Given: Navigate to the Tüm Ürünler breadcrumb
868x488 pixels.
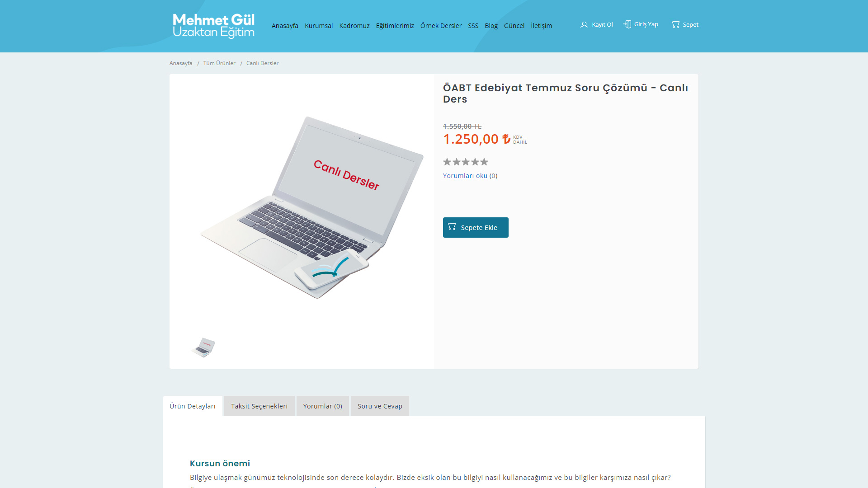Looking at the screenshot, I should coord(219,63).
